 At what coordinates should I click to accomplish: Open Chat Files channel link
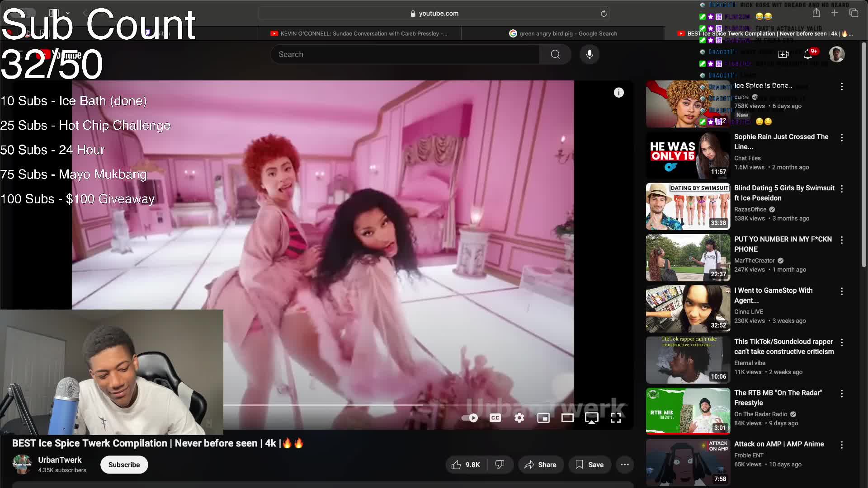click(747, 158)
